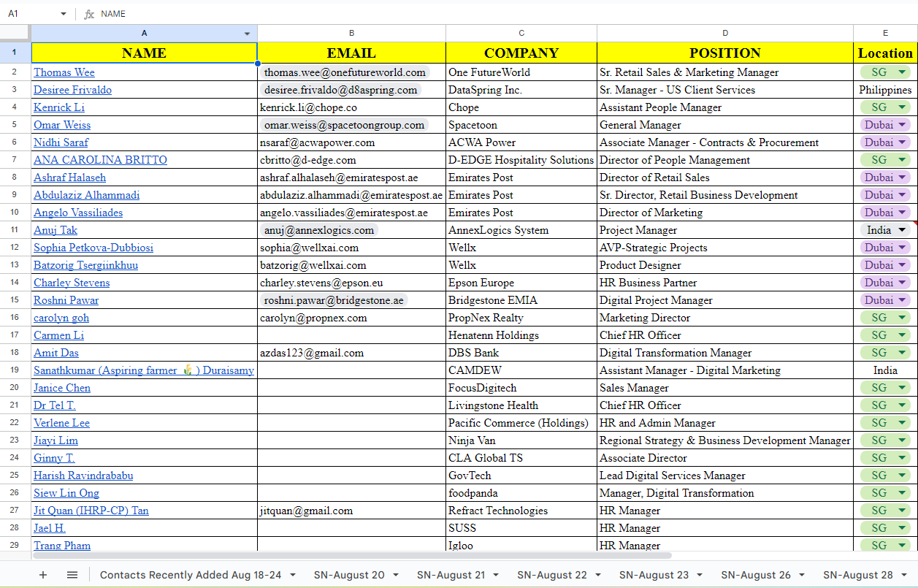The width and height of the screenshot is (918, 588).
Task: Select the POSITION header cell
Action: click(x=725, y=53)
